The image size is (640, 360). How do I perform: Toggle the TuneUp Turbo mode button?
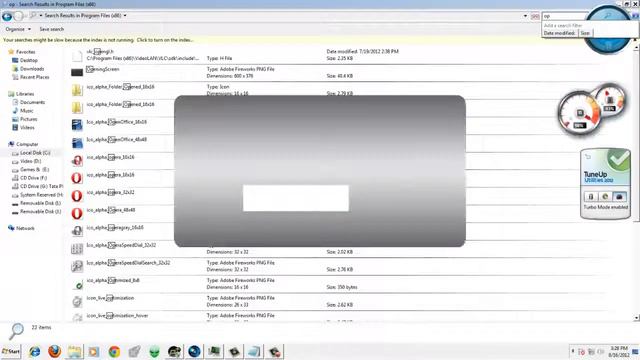coord(619,197)
